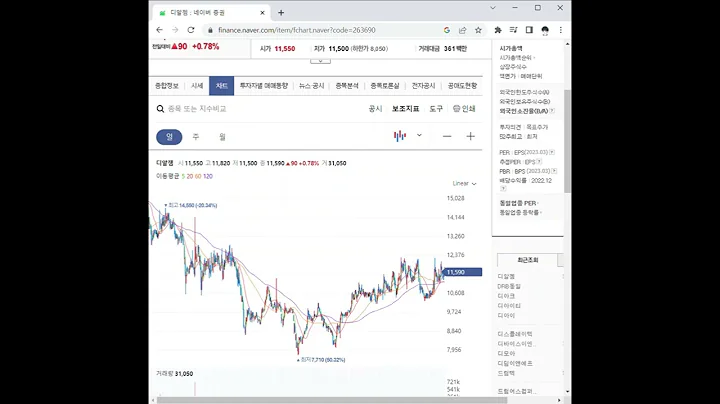The height and width of the screenshot is (404, 720).
Task: Select the 일 (daily) period toggle
Action: point(169,137)
